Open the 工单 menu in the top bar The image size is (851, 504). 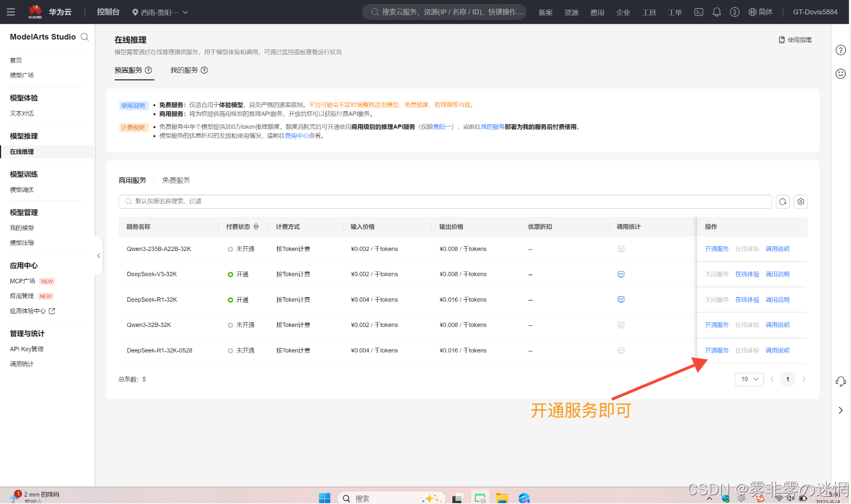tap(675, 12)
